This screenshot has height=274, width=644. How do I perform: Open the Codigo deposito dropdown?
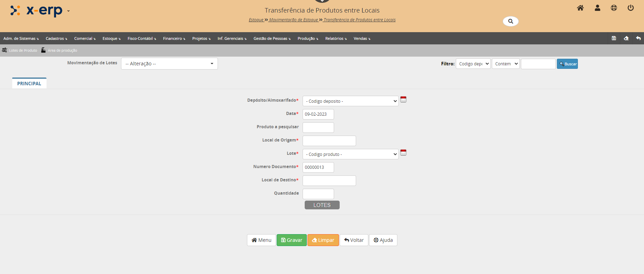point(350,101)
